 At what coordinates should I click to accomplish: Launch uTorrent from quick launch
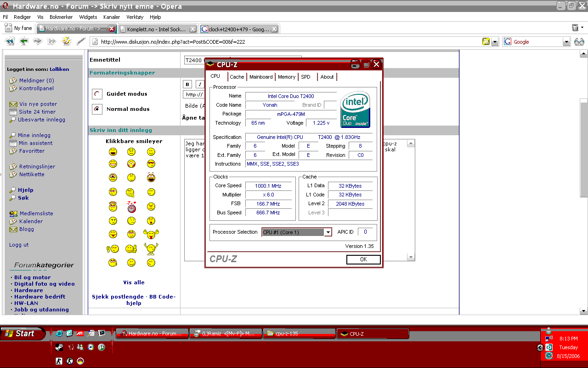[x=102, y=347]
